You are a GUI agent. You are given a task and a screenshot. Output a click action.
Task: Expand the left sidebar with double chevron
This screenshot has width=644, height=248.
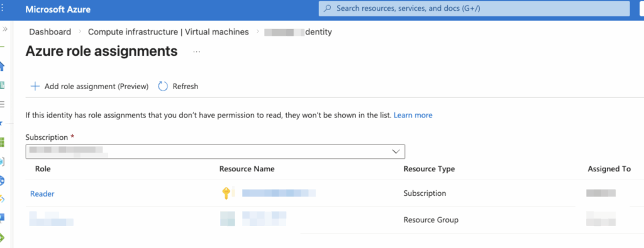pos(5,29)
